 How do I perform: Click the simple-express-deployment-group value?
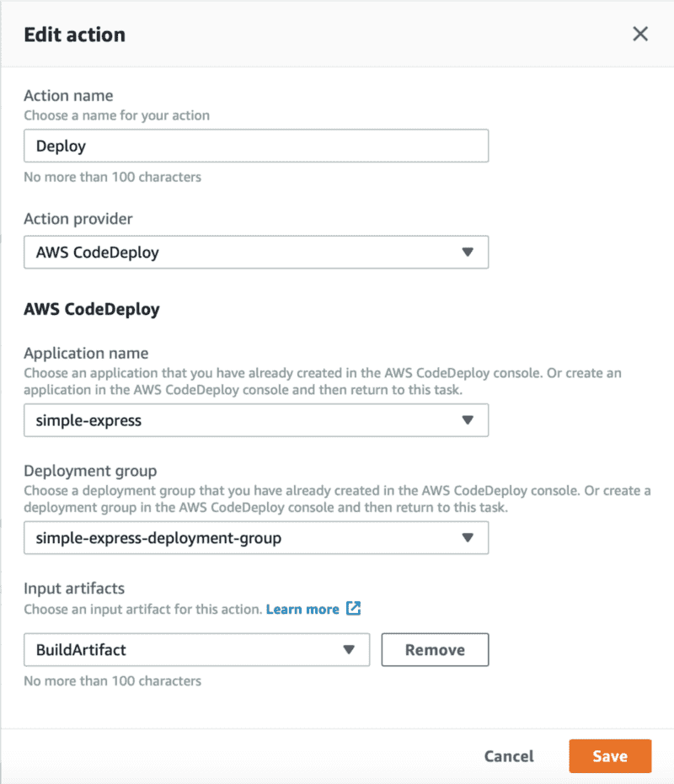(158, 538)
